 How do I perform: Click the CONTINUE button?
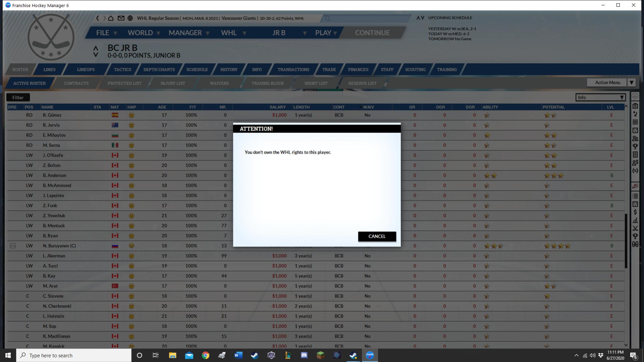372,33
